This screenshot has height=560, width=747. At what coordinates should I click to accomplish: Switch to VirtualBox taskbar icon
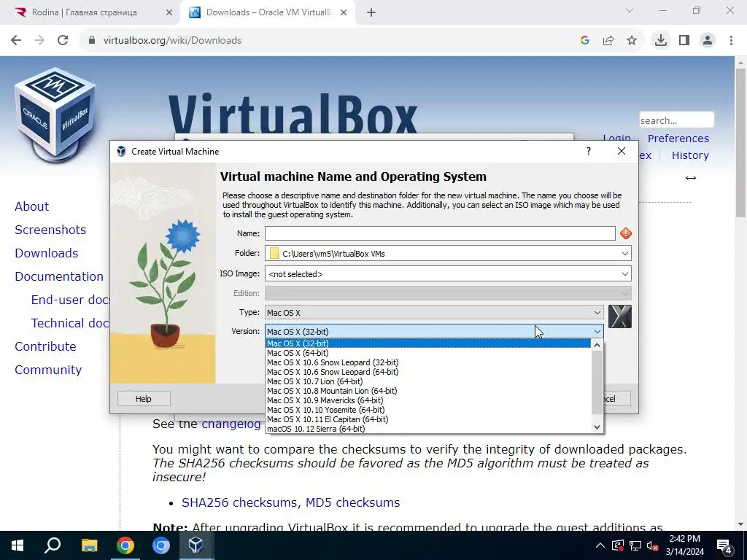click(x=196, y=545)
